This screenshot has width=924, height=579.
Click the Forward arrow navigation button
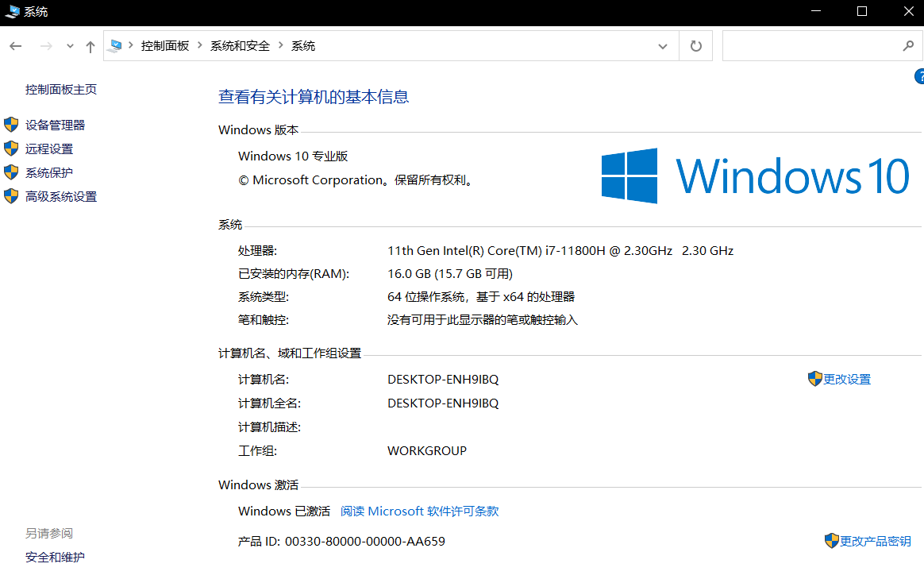tap(46, 46)
